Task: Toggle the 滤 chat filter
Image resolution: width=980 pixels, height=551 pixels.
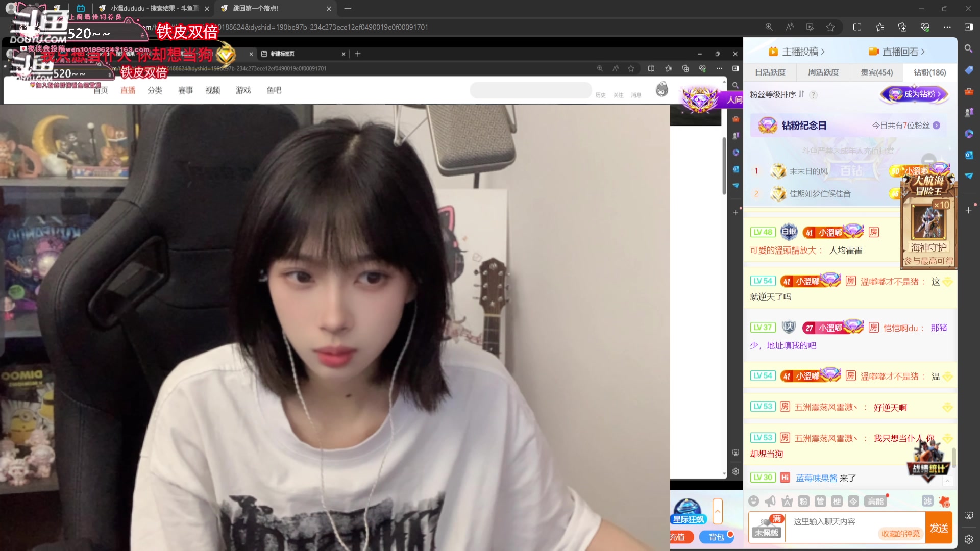Action: [x=927, y=501]
